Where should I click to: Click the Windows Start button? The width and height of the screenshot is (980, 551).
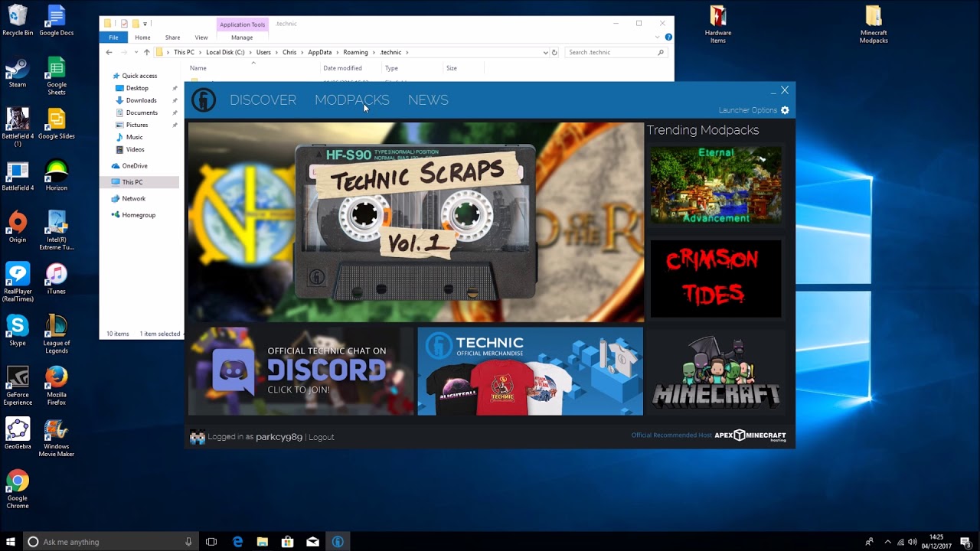coord(11,542)
